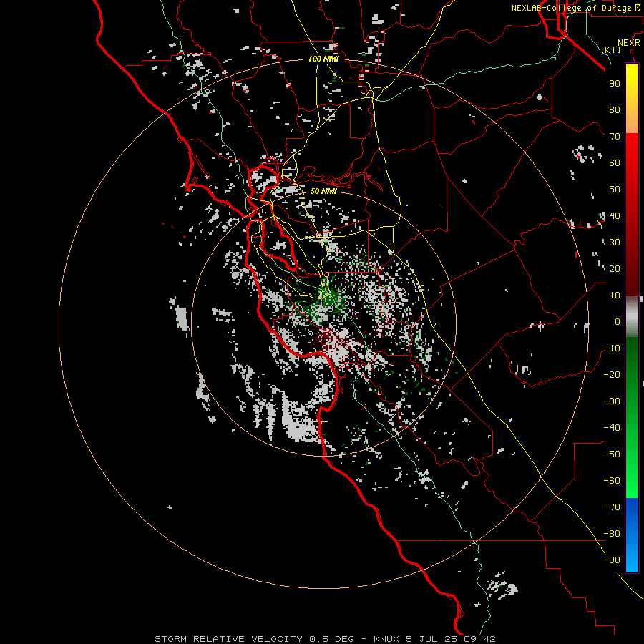Click the 100 NMI range ring label
The image size is (644, 644).
[323, 59]
